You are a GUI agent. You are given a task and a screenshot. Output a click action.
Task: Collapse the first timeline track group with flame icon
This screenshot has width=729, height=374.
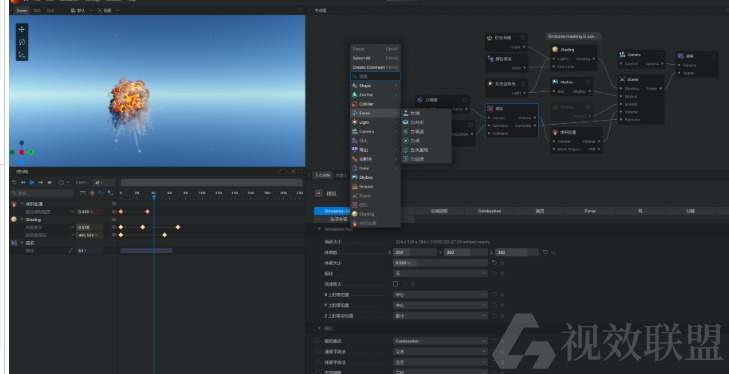point(22,204)
